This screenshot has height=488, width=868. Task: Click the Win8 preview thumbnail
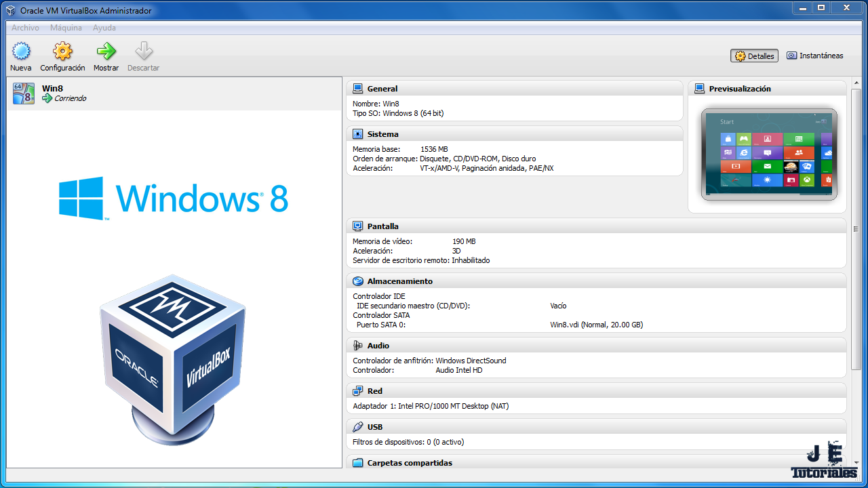pos(769,155)
